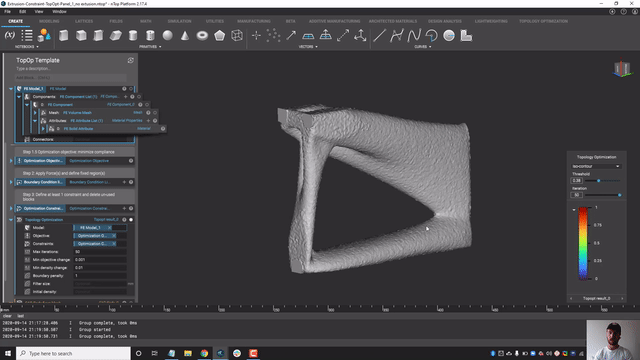Open info button on Boundary Condition block

(131, 182)
